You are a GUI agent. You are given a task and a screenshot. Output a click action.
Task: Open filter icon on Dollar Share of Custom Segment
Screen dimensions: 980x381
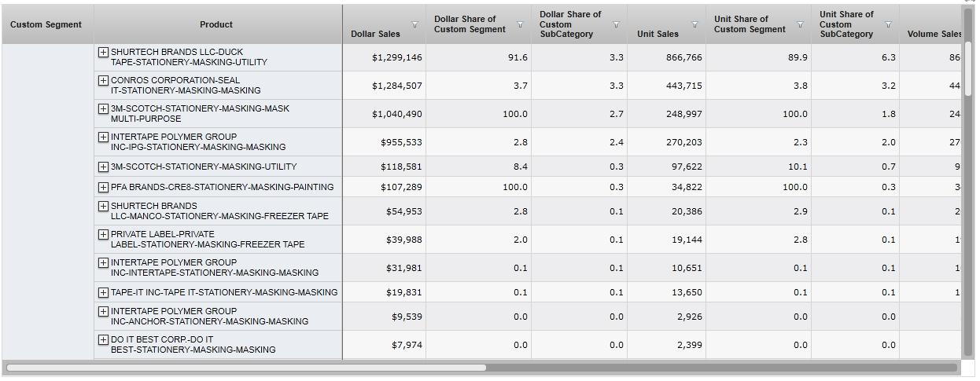pyautogui.click(x=520, y=24)
